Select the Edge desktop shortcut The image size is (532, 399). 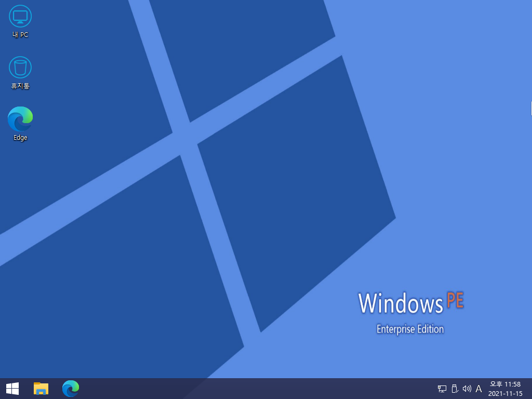click(20, 124)
